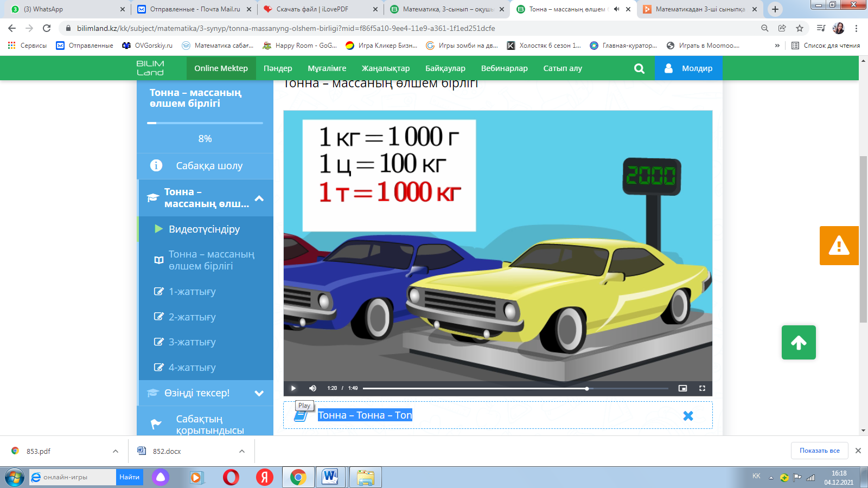
Task: Bookmark this page with star icon
Action: [799, 28]
